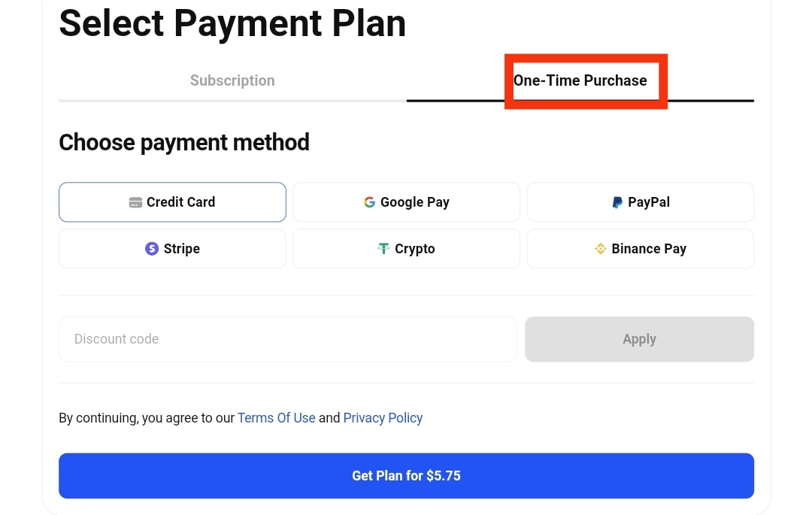Click the Google logo icon

click(x=369, y=202)
